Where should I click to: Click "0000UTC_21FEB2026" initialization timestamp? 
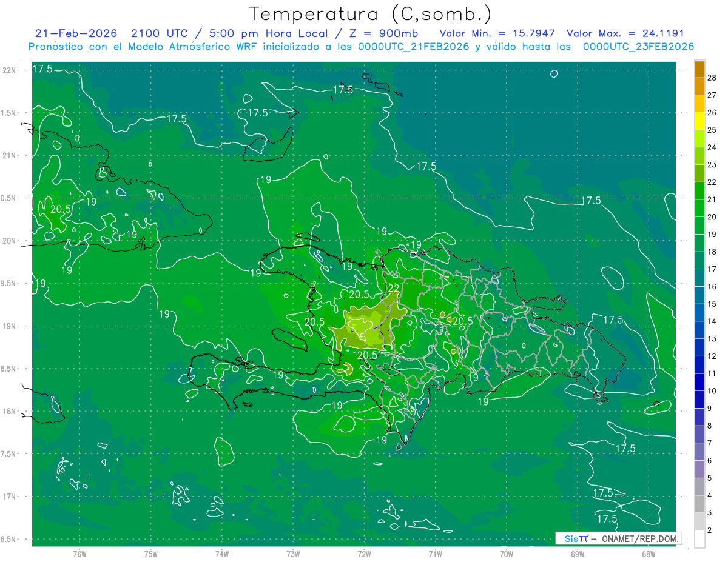tap(414, 47)
